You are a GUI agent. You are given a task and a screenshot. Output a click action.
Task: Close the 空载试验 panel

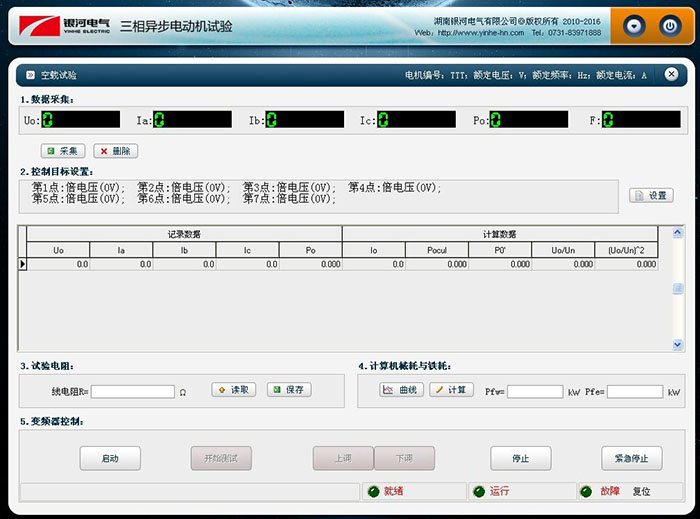(672, 74)
